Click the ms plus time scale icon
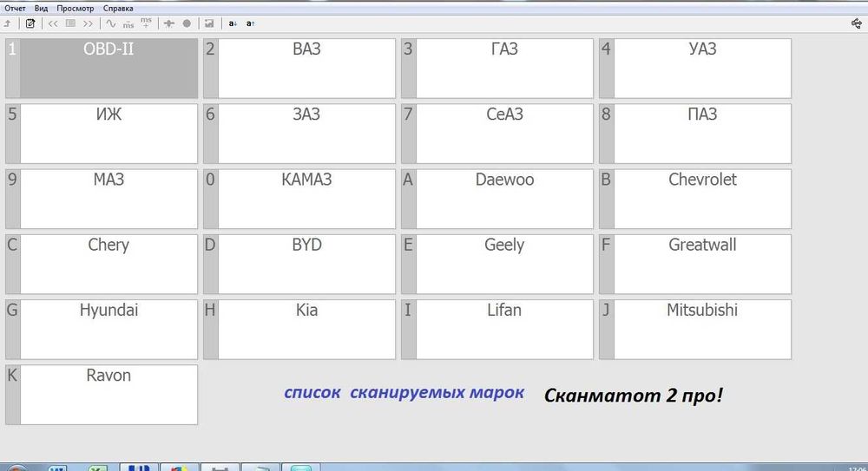 click(x=146, y=23)
